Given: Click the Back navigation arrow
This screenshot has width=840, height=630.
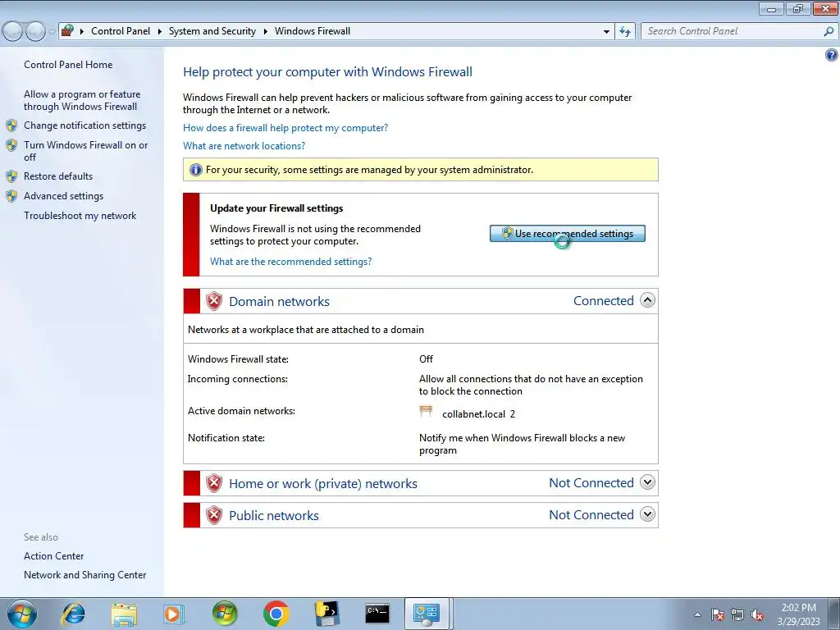Looking at the screenshot, I should point(13,32).
